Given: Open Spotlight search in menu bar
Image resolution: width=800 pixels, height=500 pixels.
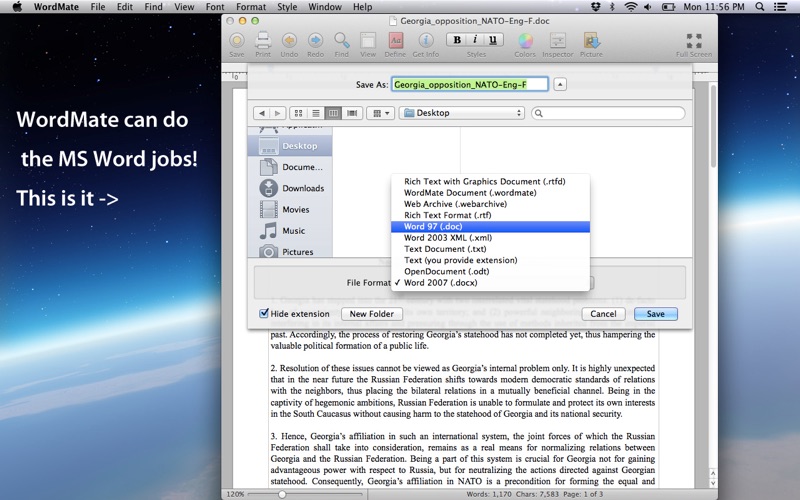Looking at the screenshot, I should pos(760,7).
